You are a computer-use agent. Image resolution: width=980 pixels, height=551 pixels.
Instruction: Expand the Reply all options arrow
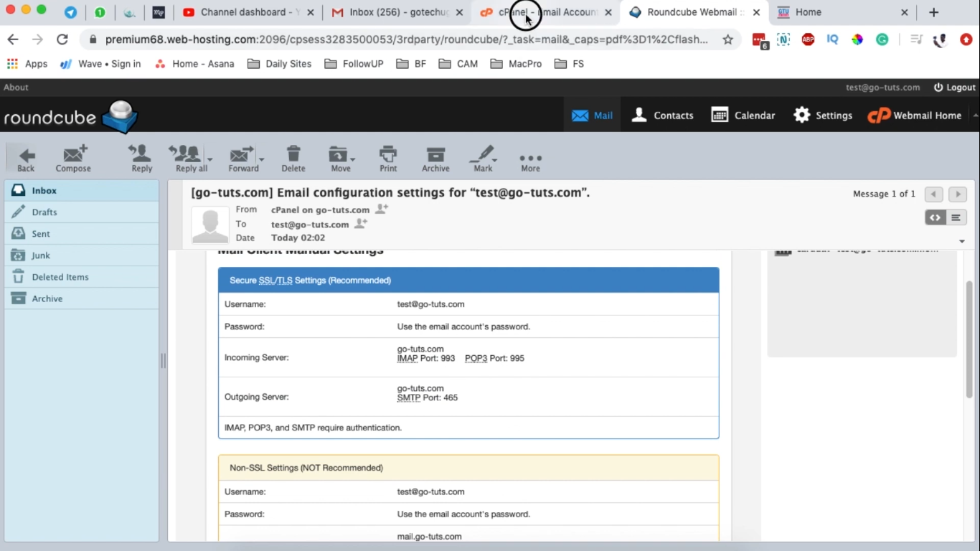pyautogui.click(x=209, y=159)
